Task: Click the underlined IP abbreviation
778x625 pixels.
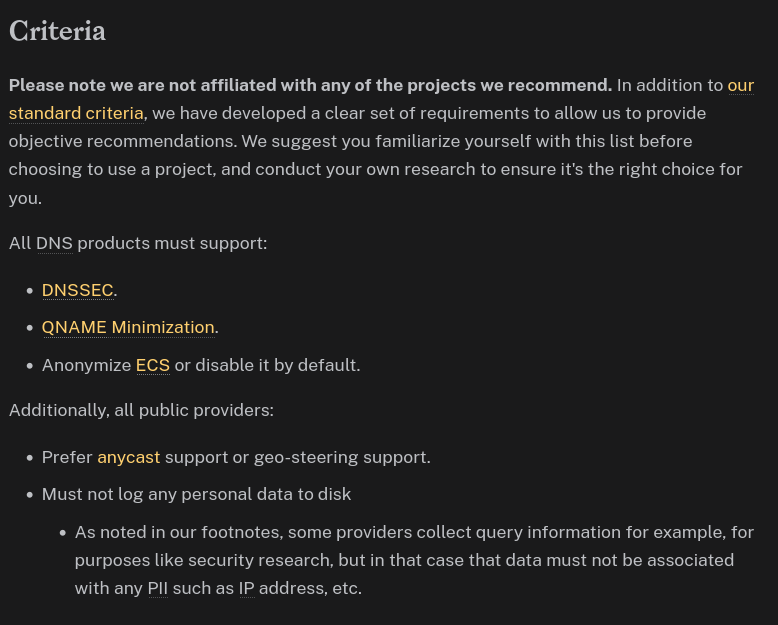Action: coord(246,588)
